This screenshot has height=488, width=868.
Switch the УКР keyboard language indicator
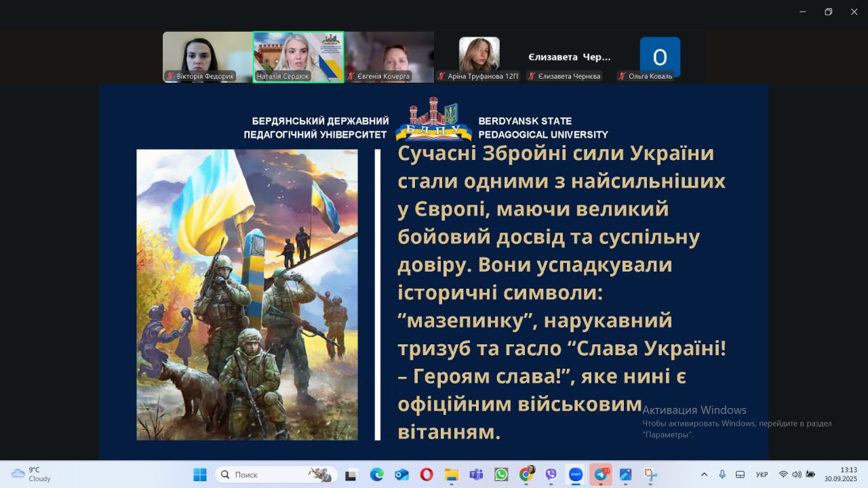762,474
